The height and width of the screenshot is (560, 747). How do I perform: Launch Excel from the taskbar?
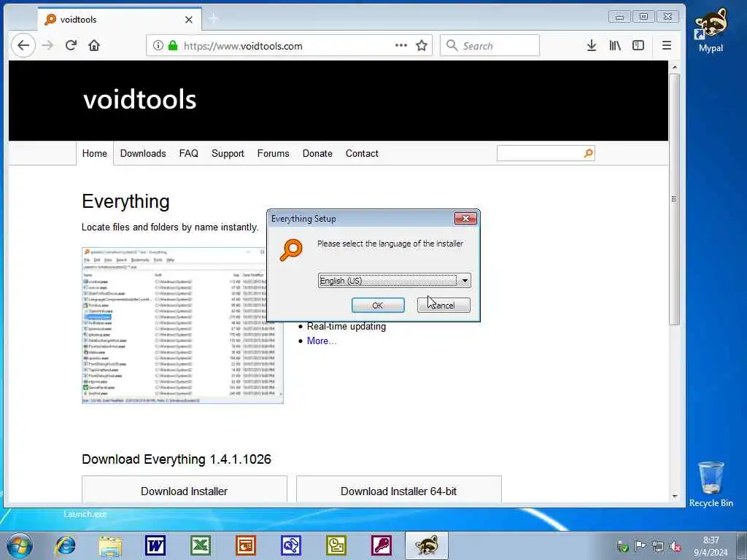click(x=201, y=545)
